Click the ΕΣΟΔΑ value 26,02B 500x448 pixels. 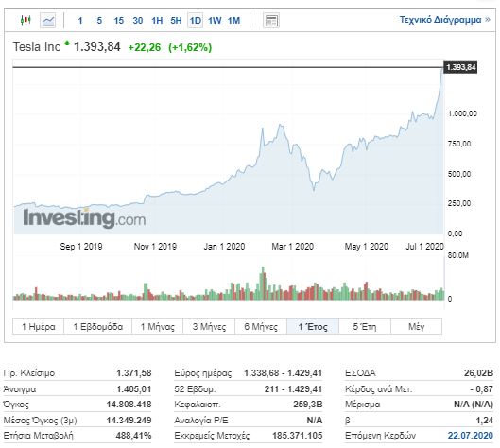pos(478,372)
